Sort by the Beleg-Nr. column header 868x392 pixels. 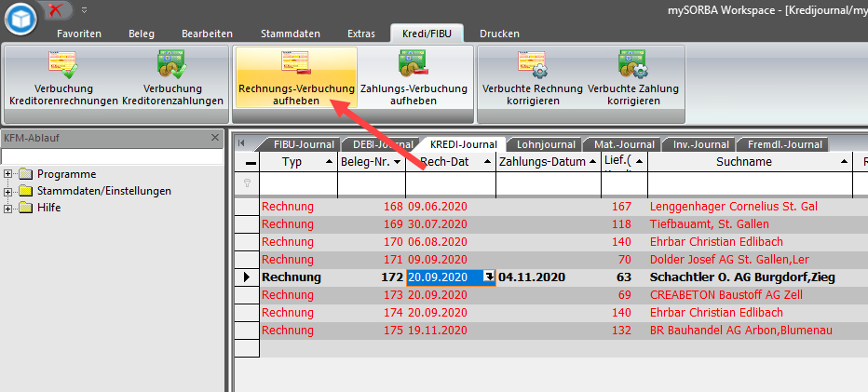(372, 162)
